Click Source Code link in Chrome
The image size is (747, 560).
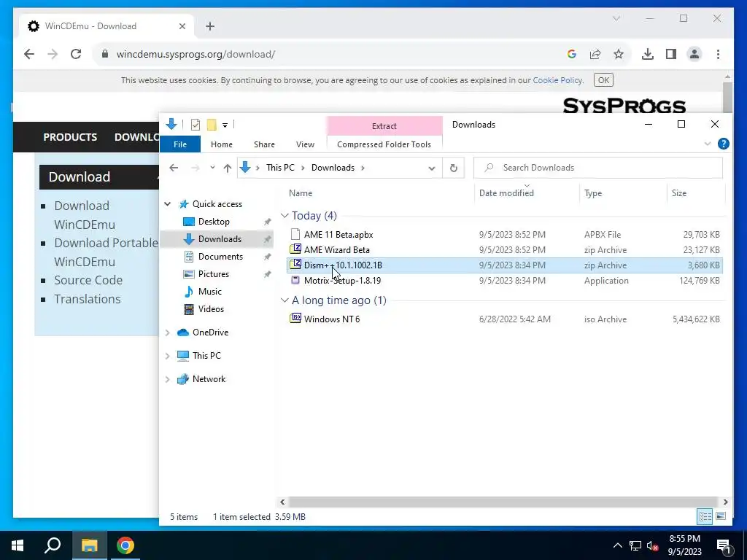(88, 280)
